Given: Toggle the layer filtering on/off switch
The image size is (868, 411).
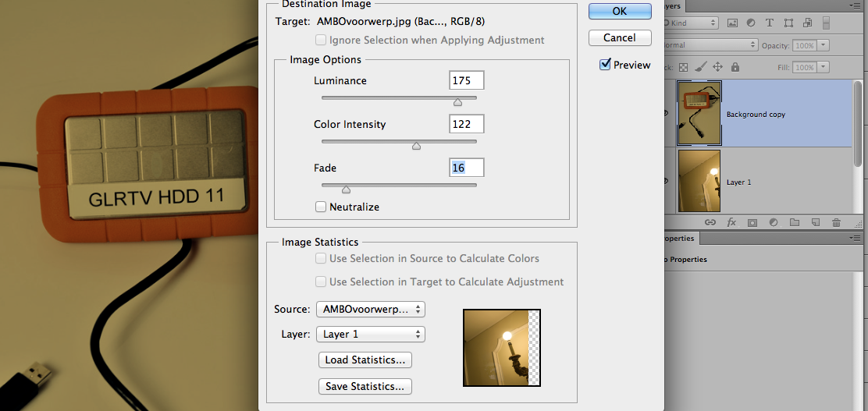Looking at the screenshot, I should pyautogui.click(x=827, y=23).
